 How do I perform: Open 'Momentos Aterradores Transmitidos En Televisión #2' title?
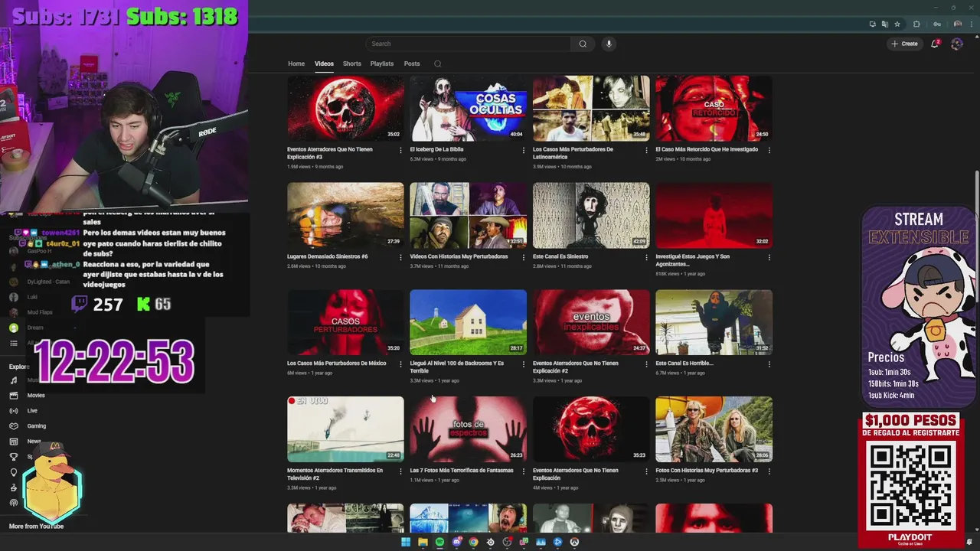pyautogui.click(x=335, y=474)
